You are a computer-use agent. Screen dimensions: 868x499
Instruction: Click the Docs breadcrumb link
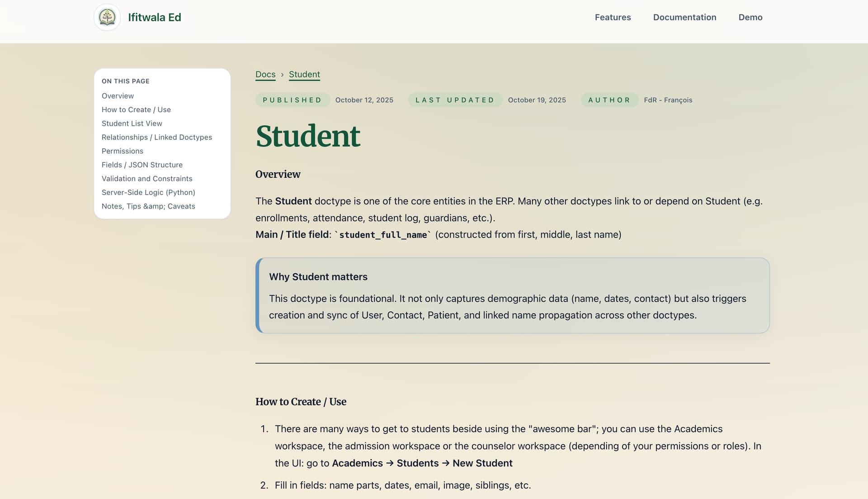coord(265,74)
